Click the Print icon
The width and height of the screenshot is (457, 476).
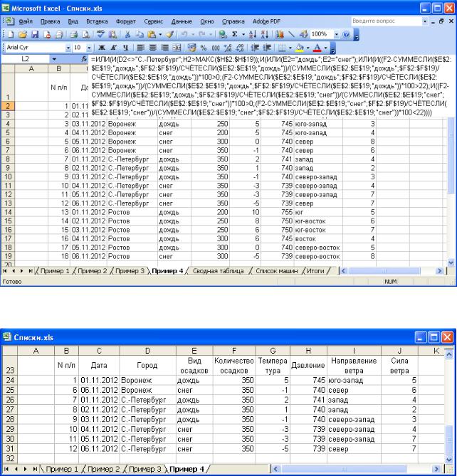[73, 34]
